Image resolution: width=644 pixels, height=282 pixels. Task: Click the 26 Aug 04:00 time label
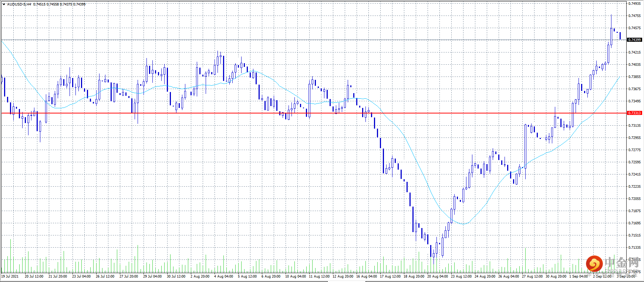click(x=509, y=276)
